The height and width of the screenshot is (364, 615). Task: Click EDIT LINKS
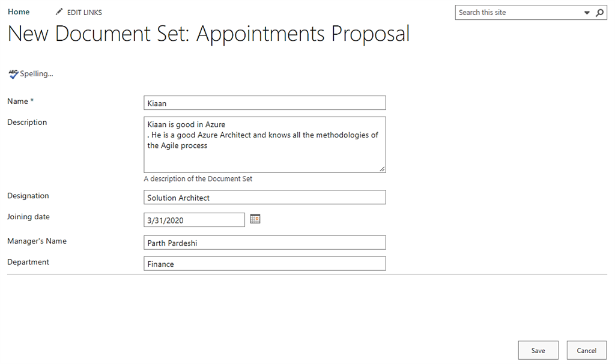pyautogui.click(x=85, y=12)
